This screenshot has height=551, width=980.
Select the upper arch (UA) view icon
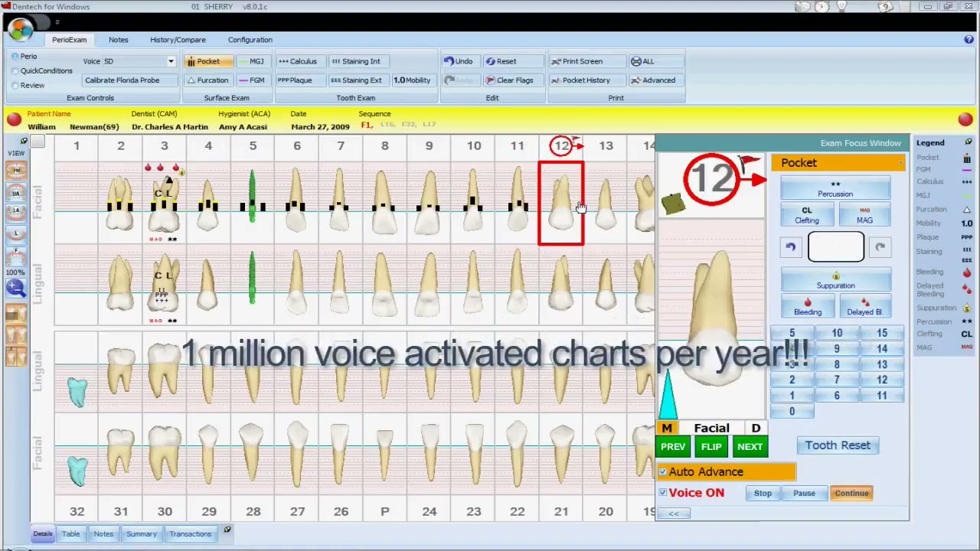click(16, 193)
